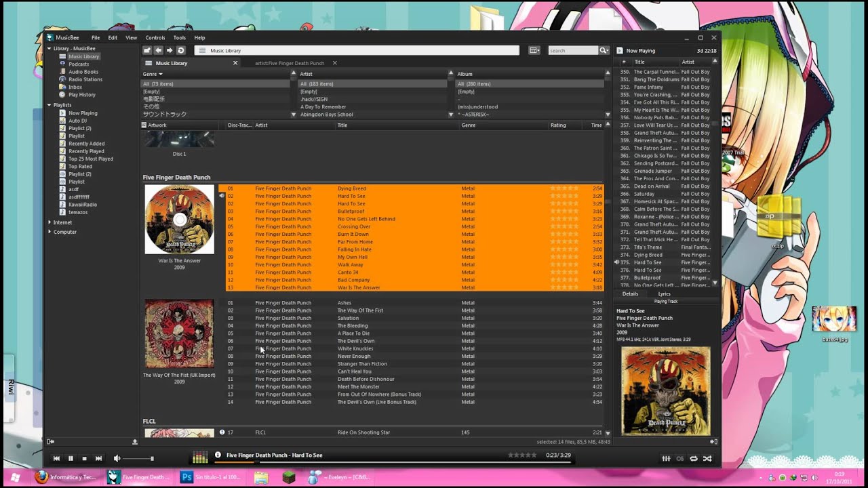Click The Way Of The Fist album cover
Image resolution: width=868 pixels, height=488 pixels.
tap(180, 333)
